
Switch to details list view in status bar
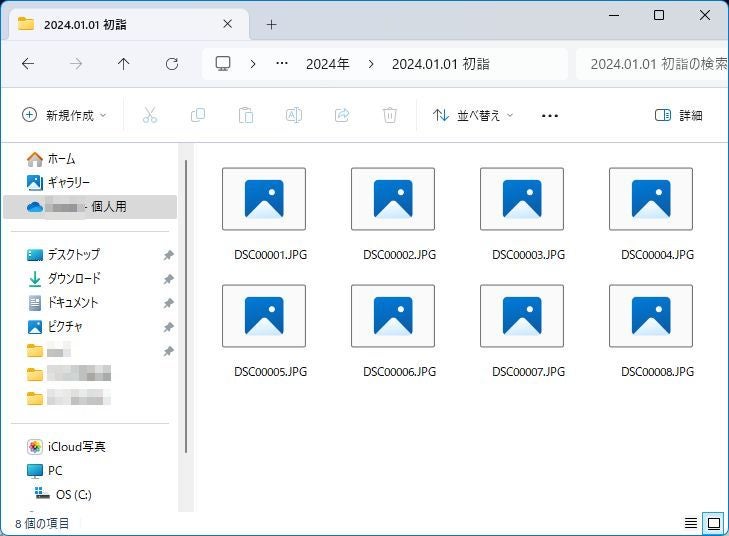pyautogui.click(x=691, y=523)
